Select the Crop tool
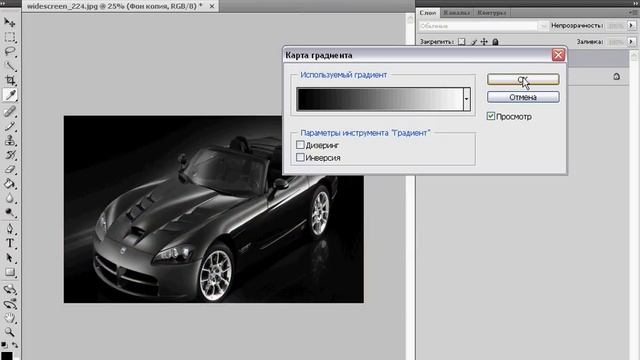The width and height of the screenshot is (640, 360). pyautogui.click(x=10, y=80)
